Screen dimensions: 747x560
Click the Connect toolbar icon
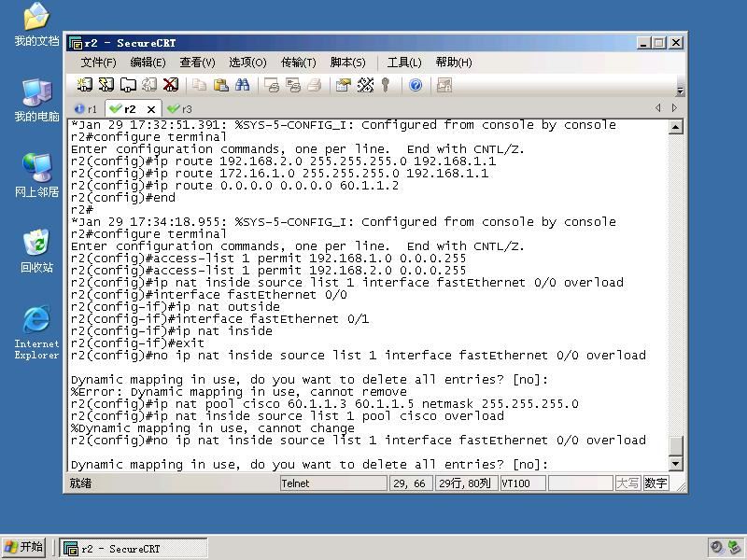click(84, 85)
